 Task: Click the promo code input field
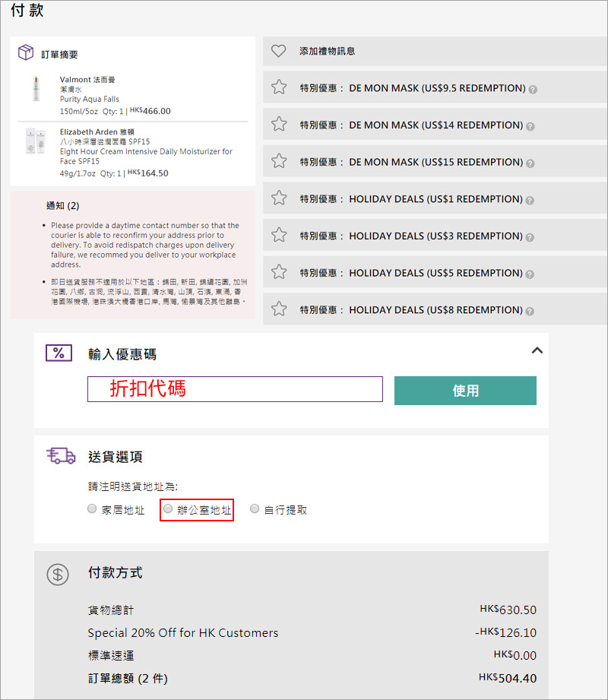(x=235, y=389)
